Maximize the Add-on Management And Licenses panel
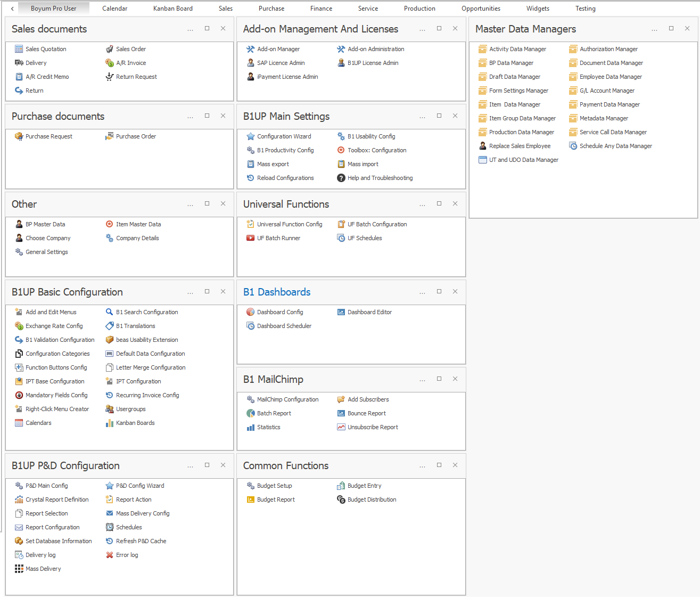This screenshot has width=700, height=598. (x=439, y=28)
